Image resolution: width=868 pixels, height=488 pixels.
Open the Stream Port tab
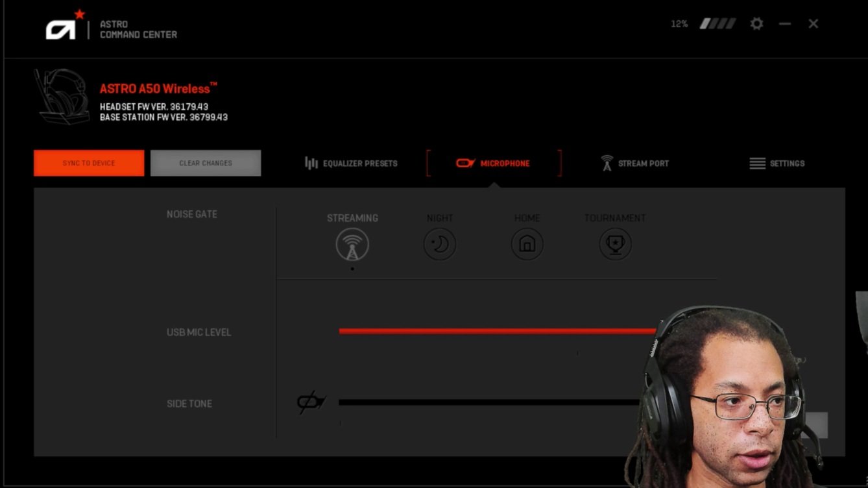coord(634,164)
